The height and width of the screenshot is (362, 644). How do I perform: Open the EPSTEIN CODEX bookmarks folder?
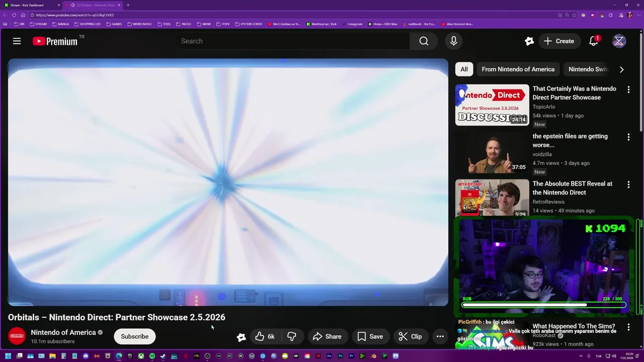(249, 24)
